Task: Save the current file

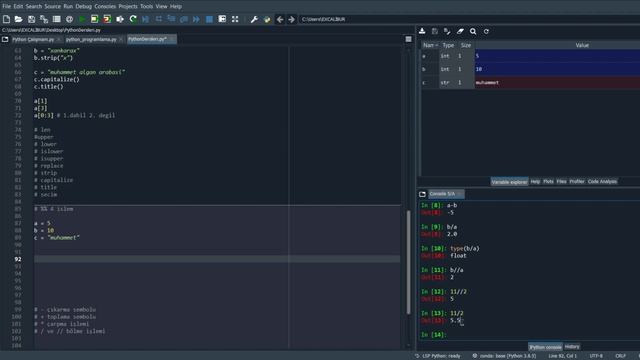Action: coord(31,19)
